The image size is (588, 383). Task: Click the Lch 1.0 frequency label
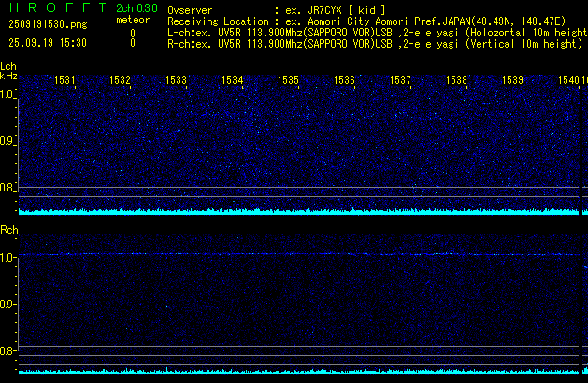point(7,94)
